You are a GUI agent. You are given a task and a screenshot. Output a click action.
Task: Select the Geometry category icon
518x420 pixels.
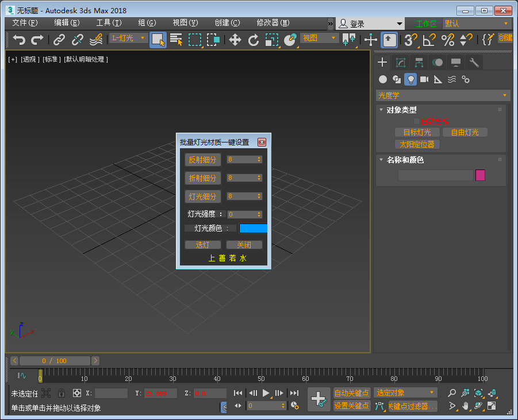(382, 79)
